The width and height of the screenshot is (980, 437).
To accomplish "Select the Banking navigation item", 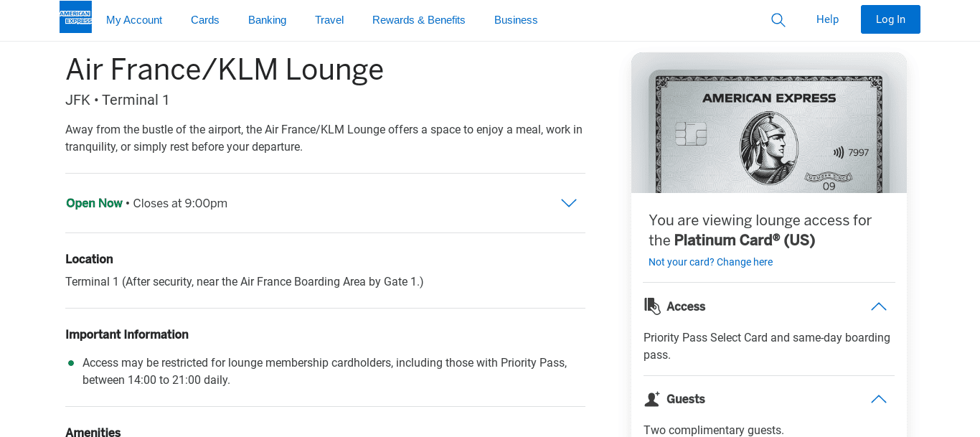I will tap(267, 19).
